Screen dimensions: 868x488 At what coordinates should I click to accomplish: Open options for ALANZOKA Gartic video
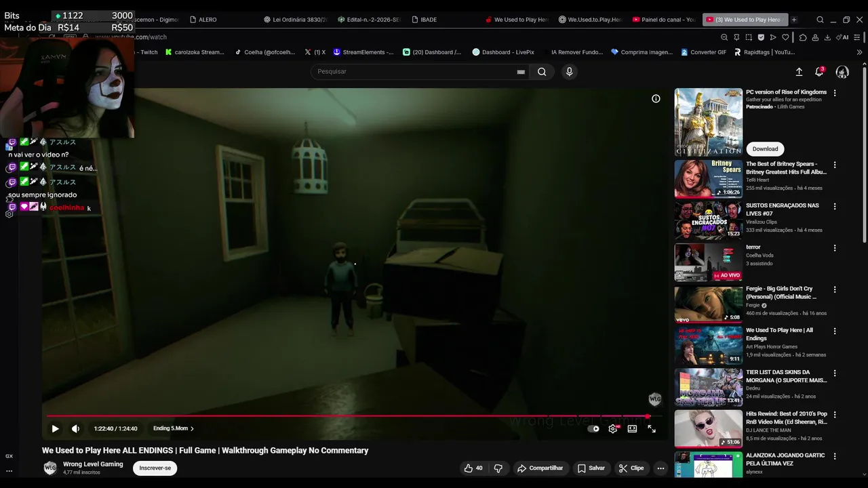click(835, 456)
